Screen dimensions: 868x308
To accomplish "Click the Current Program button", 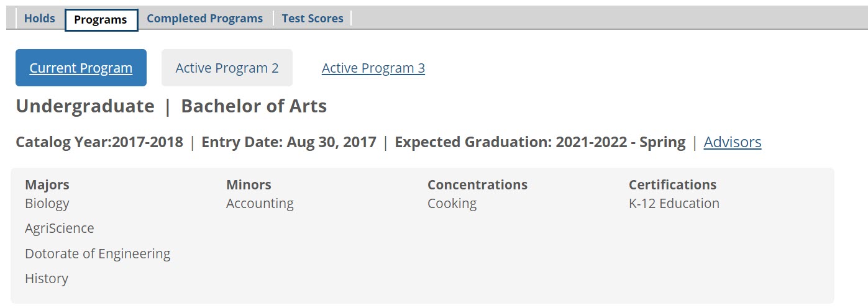I will click(81, 68).
